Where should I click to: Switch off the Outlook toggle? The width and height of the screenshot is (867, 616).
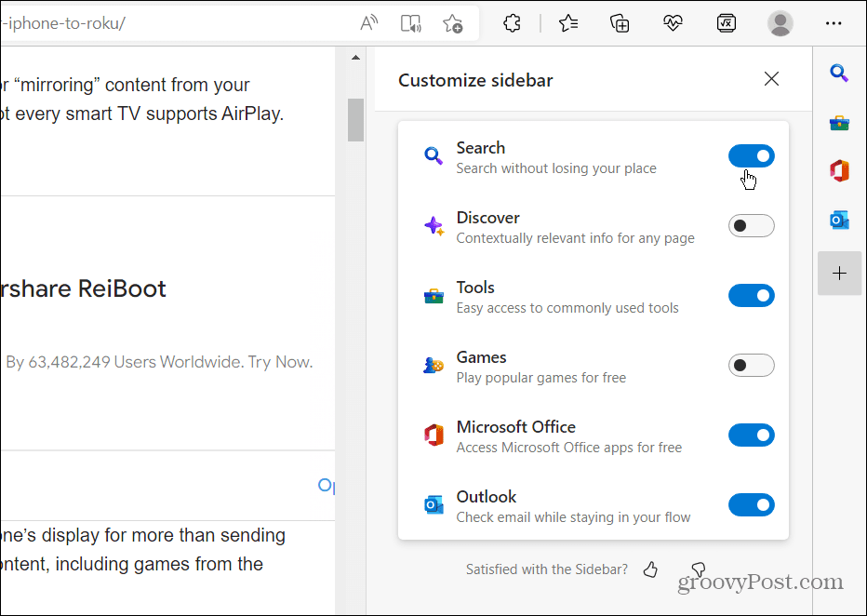click(752, 504)
